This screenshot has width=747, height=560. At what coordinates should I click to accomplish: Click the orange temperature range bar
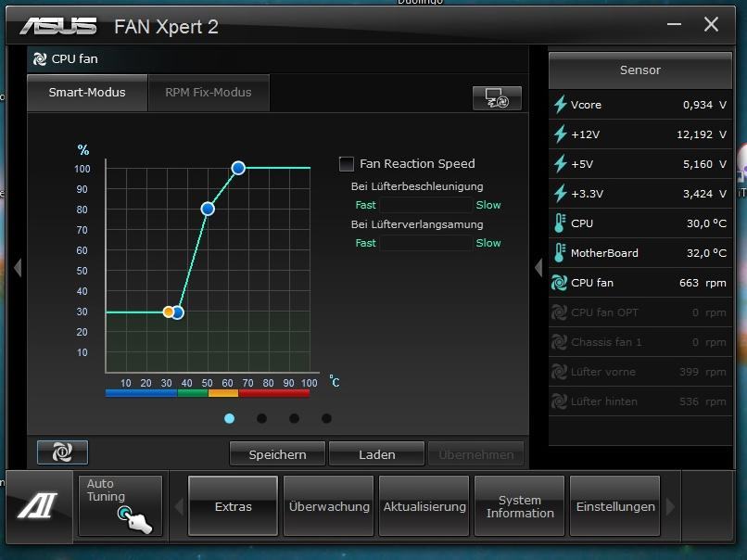pos(223,393)
